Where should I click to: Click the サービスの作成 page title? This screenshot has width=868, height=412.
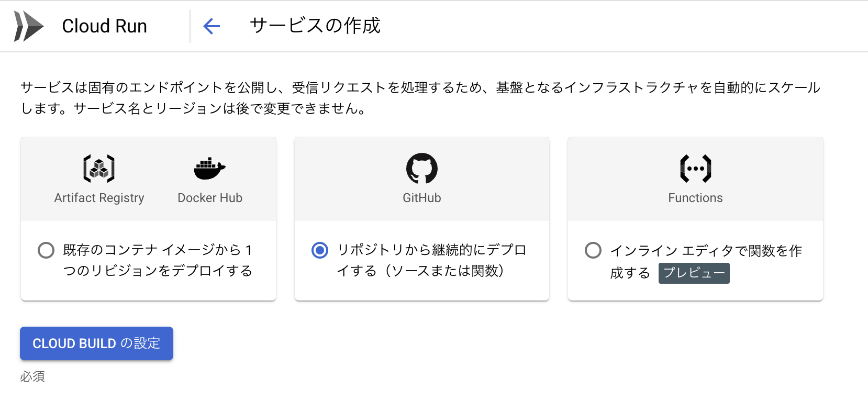coord(315,25)
